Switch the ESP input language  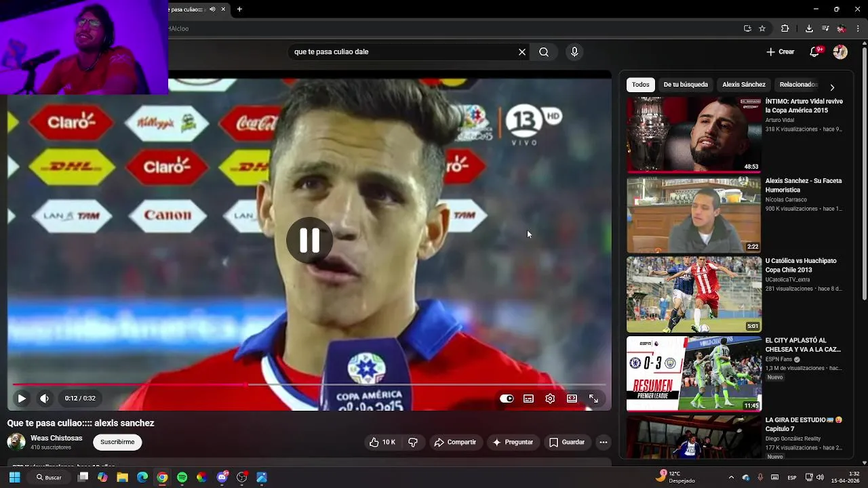click(792, 477)
